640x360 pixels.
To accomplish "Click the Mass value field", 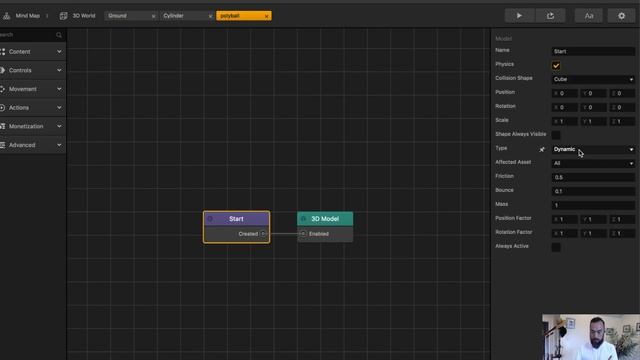I will click(593, 205).
